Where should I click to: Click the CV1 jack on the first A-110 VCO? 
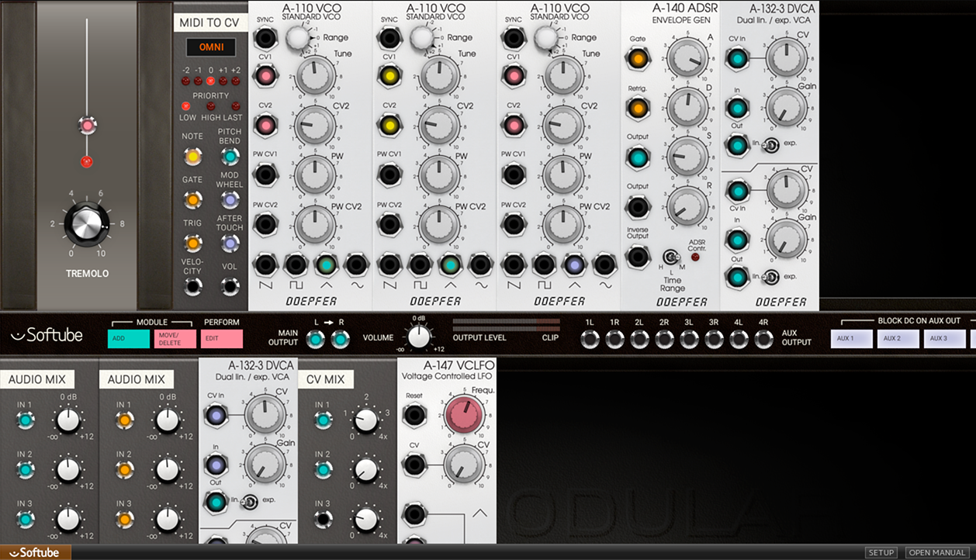point(265,75)
